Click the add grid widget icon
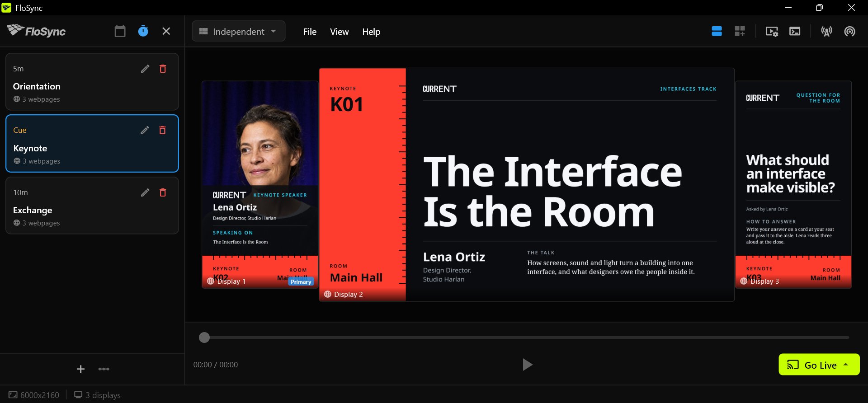Viewport: 868px width, 403px height. point(740,31)
